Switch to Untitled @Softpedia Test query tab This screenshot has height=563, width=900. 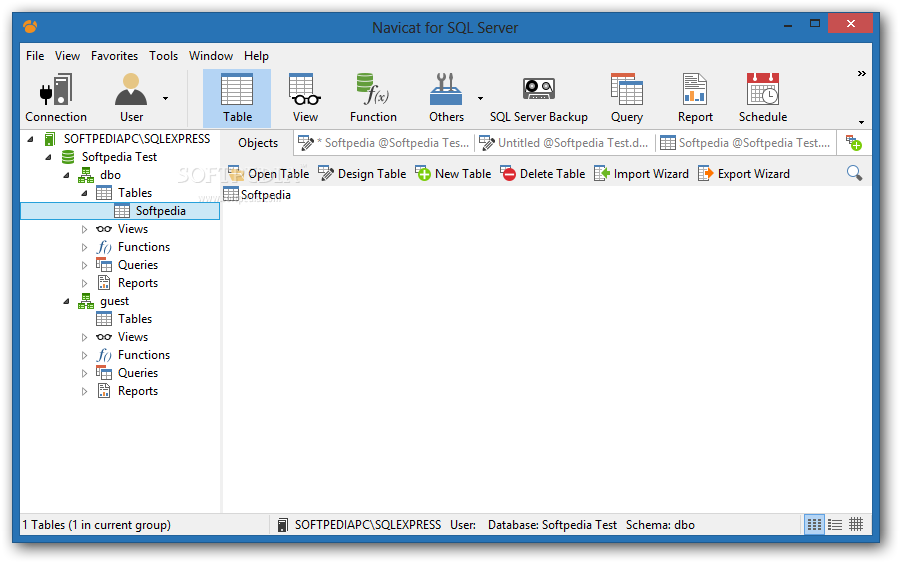click(x=564, y=143)
